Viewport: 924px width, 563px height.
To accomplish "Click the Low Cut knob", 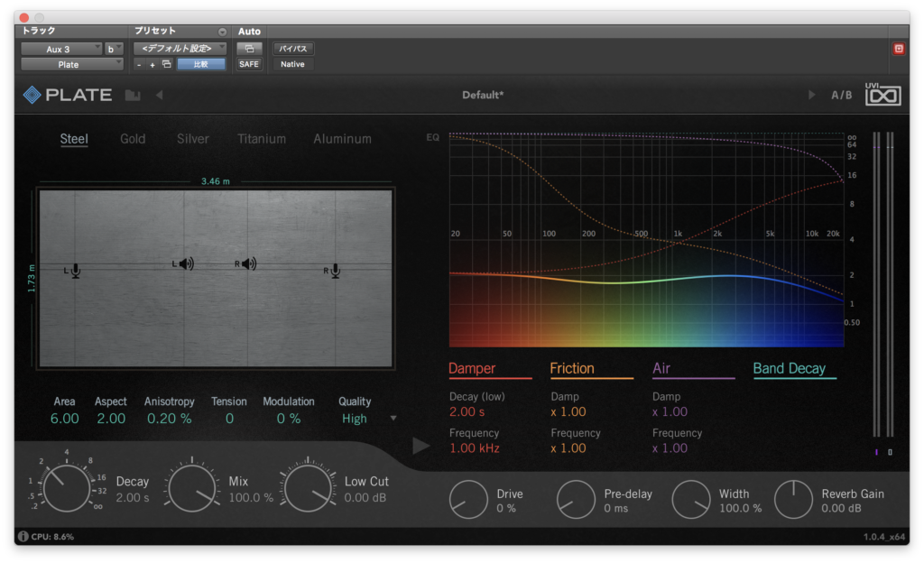I will pos(307,487).
